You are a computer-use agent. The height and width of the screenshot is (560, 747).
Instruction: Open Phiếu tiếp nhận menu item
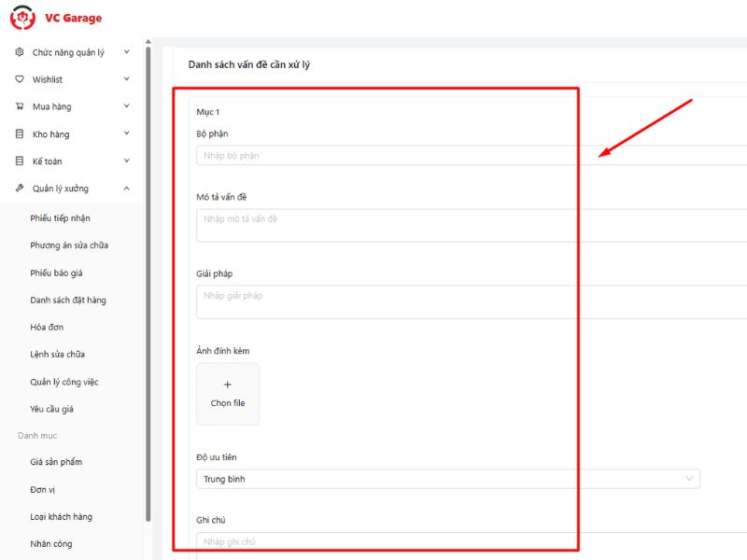pyautogui.click(x=60, y=218)
